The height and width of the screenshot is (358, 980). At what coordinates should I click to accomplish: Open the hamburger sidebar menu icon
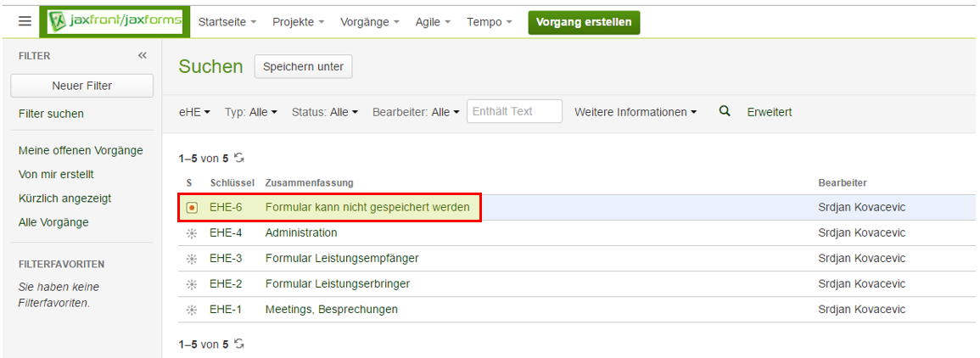pos(25,22)
